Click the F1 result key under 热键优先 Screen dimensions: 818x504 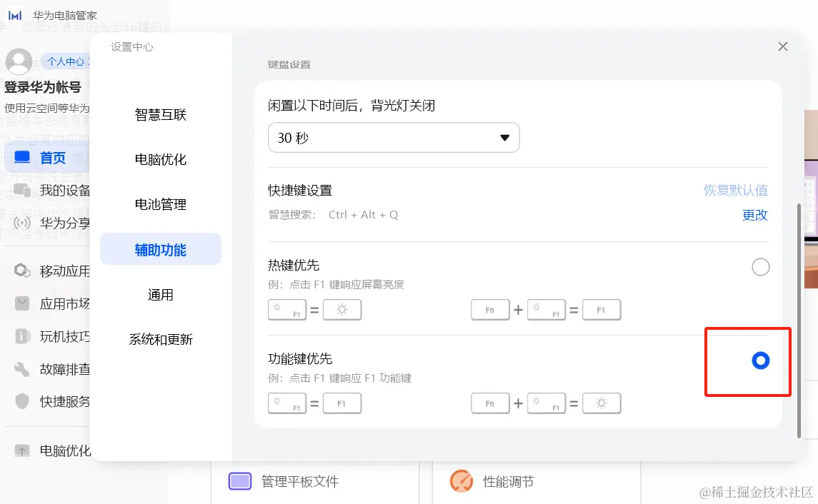click(602, 310)
